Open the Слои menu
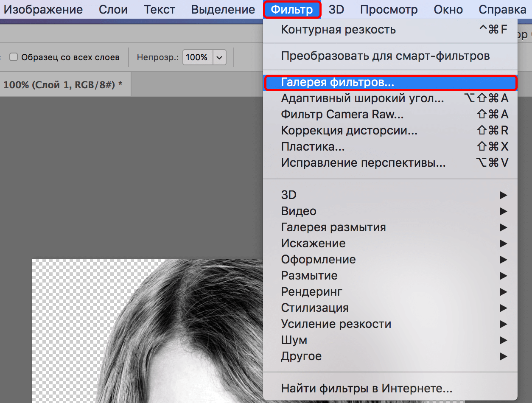The height and width of the screenshot is (403, 532). 113,9
